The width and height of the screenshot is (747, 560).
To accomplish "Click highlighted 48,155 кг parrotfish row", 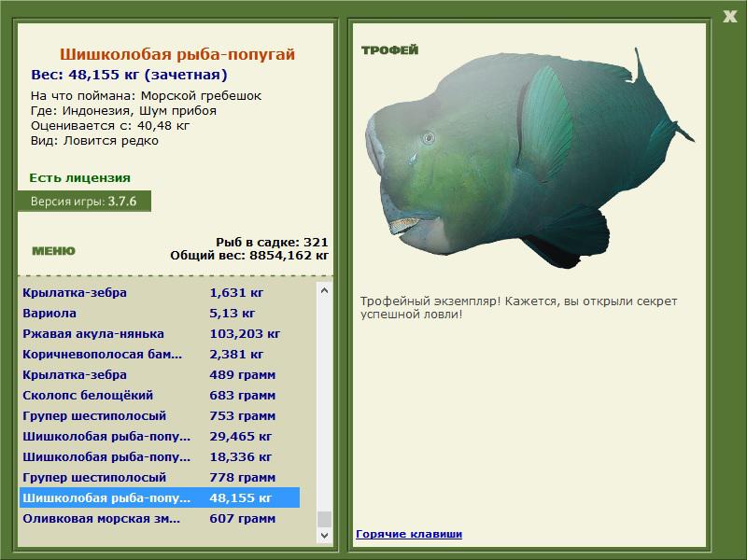I will 159,497.
